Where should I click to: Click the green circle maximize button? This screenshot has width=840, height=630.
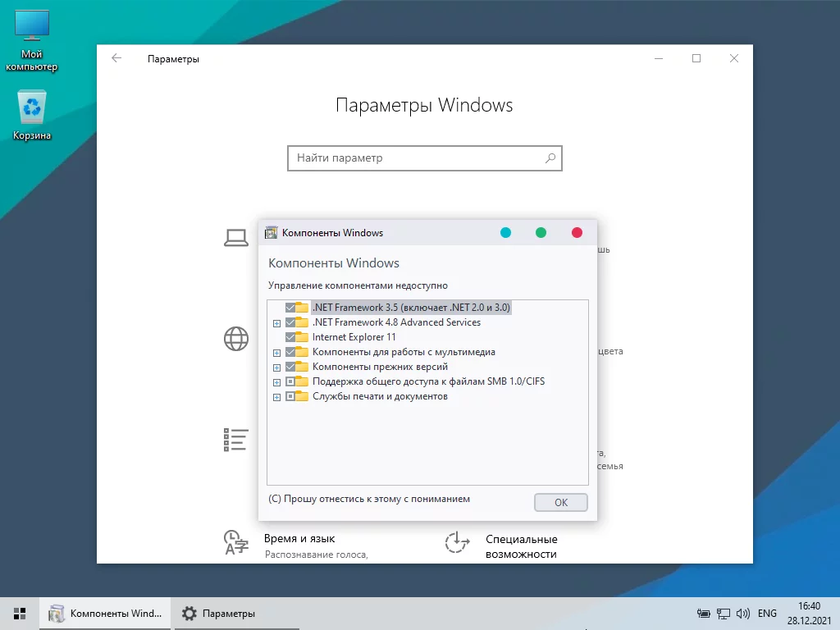(x=541, y=232)
